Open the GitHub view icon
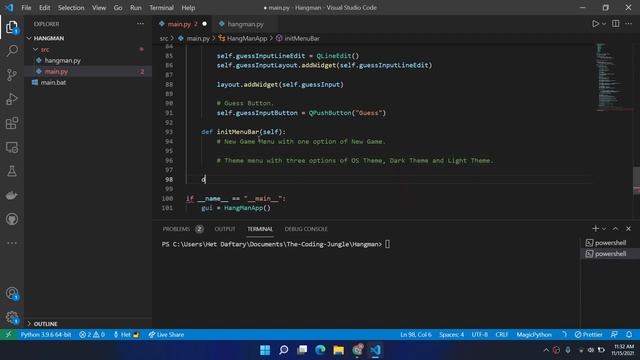This screenshot has height=360, width=640. (12, 219)
